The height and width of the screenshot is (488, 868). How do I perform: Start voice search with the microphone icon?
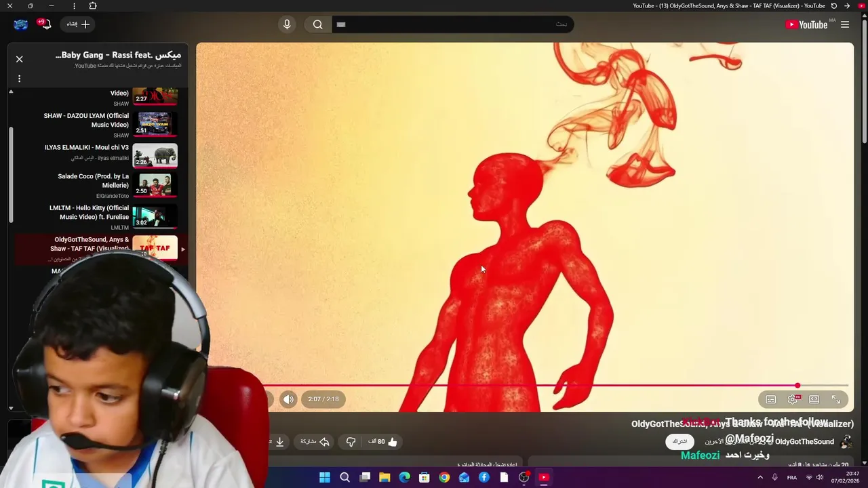[287, 24]
